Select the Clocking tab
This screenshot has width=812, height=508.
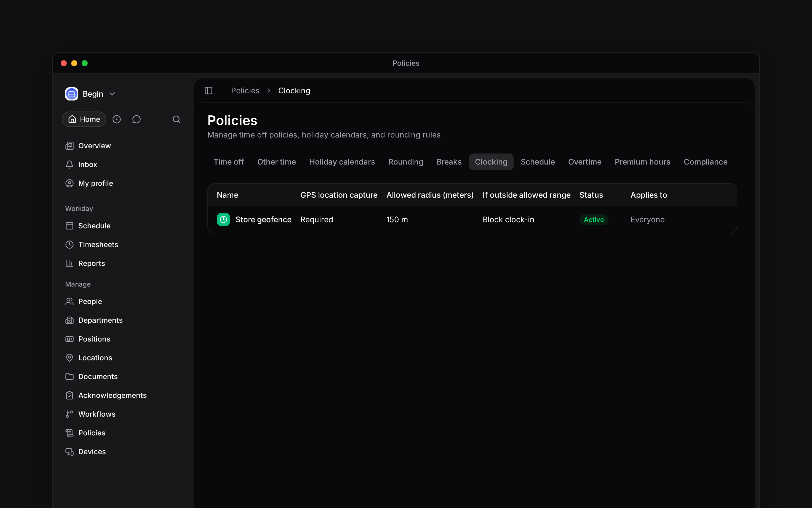tap(491, 162)
